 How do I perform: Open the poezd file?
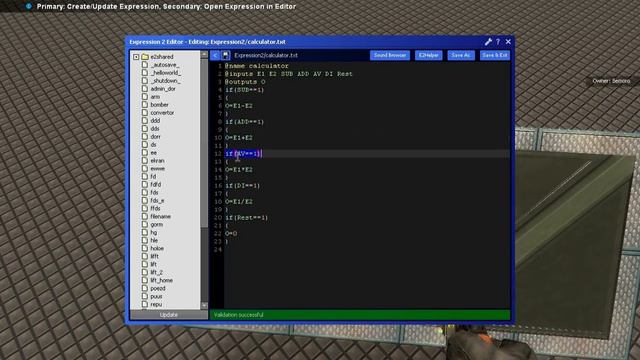tap(158, 288)
